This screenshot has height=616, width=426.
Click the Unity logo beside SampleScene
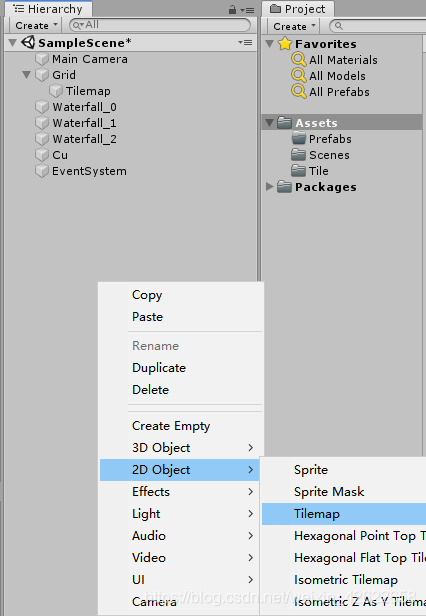[x=28, y=42]
